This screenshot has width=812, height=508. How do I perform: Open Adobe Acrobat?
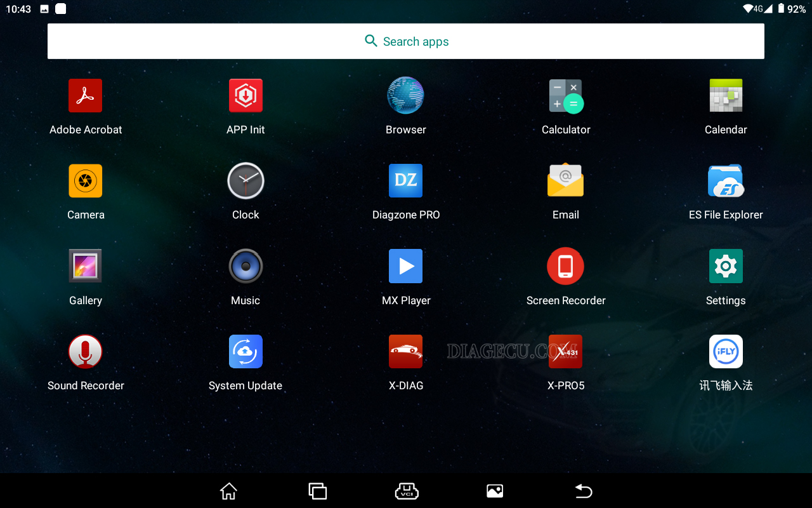86,96
